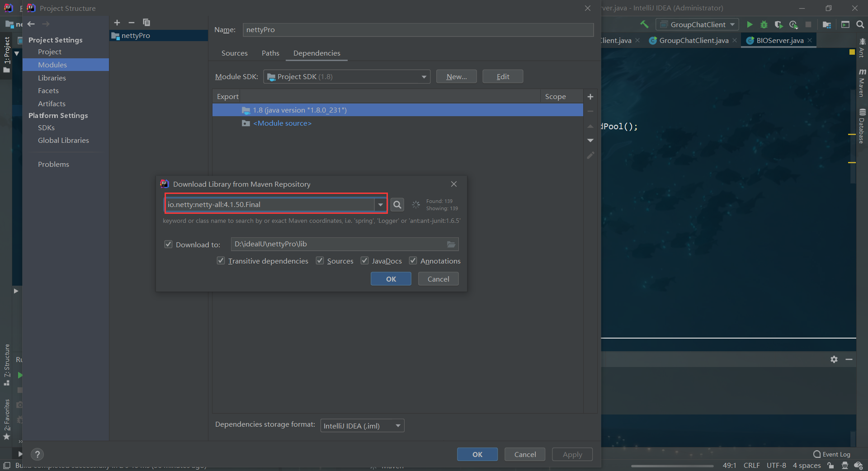Click OK in the Maven download dialog
Viewport: 868px width, 471px height.
(391, 279)
